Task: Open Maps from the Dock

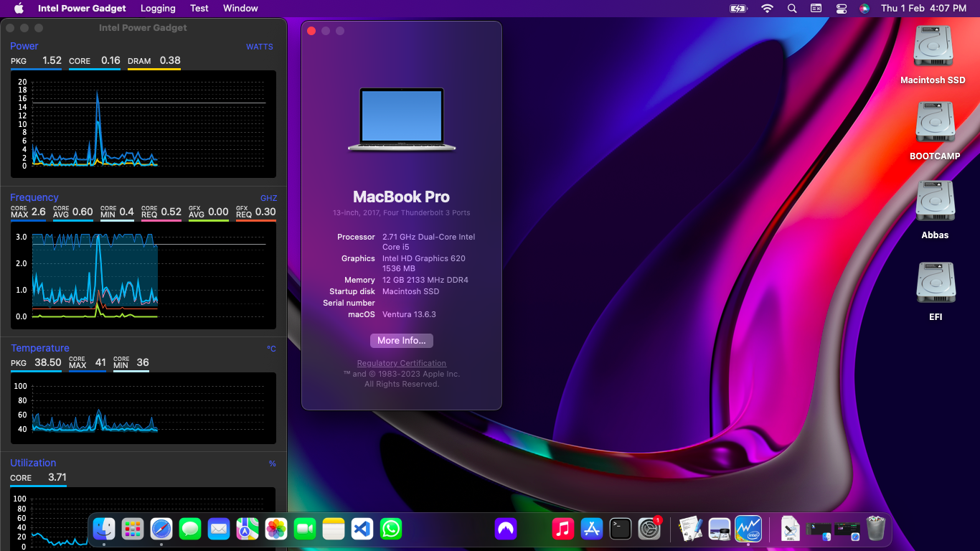Action: (248, 529)
